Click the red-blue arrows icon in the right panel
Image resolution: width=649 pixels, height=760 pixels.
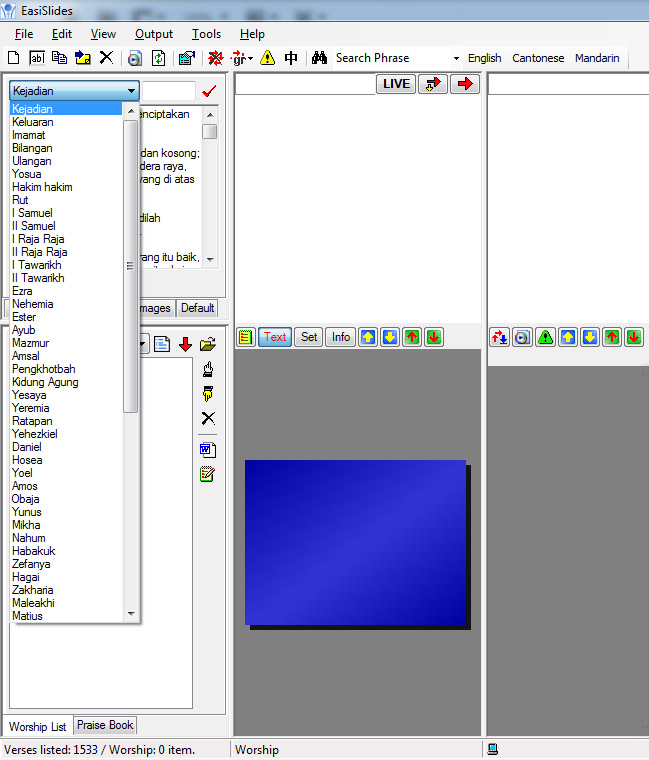[499, 337]
